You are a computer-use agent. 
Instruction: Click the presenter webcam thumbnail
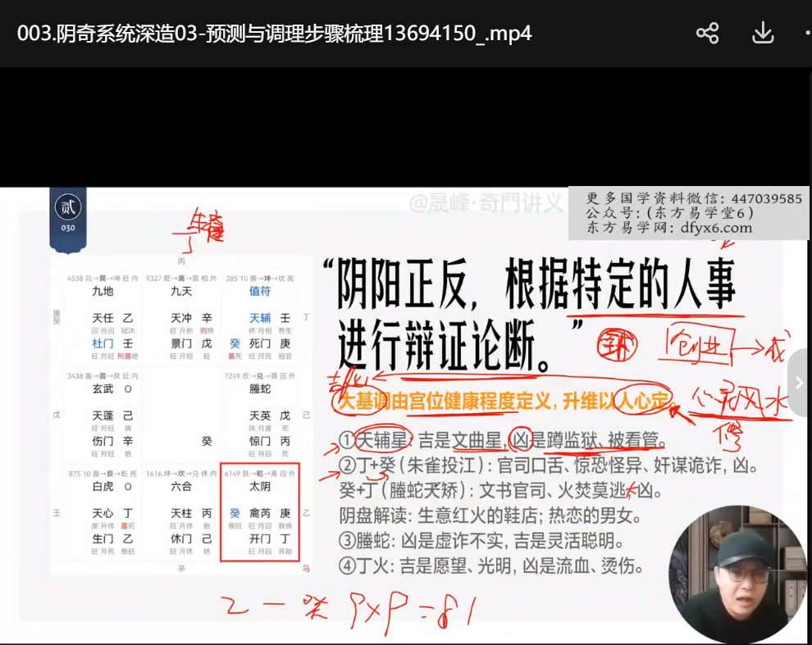tap(727, 573)
